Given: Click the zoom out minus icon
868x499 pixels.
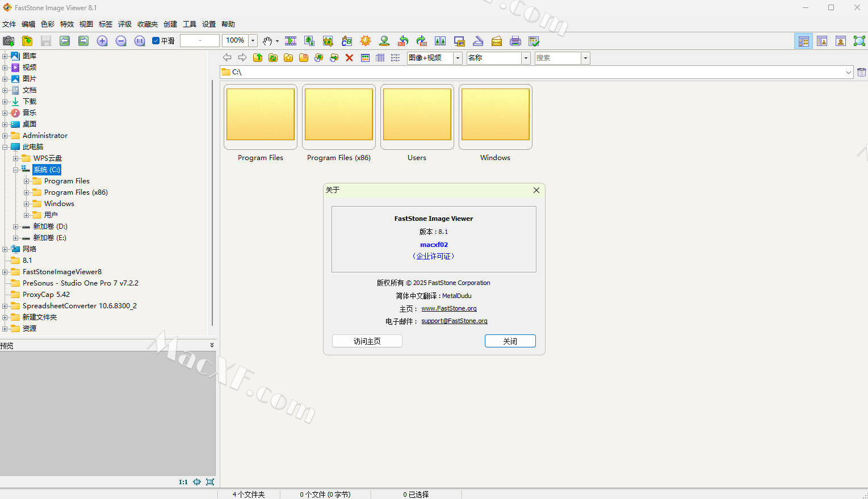Looking at the screenshot, I should click(121, 41).
